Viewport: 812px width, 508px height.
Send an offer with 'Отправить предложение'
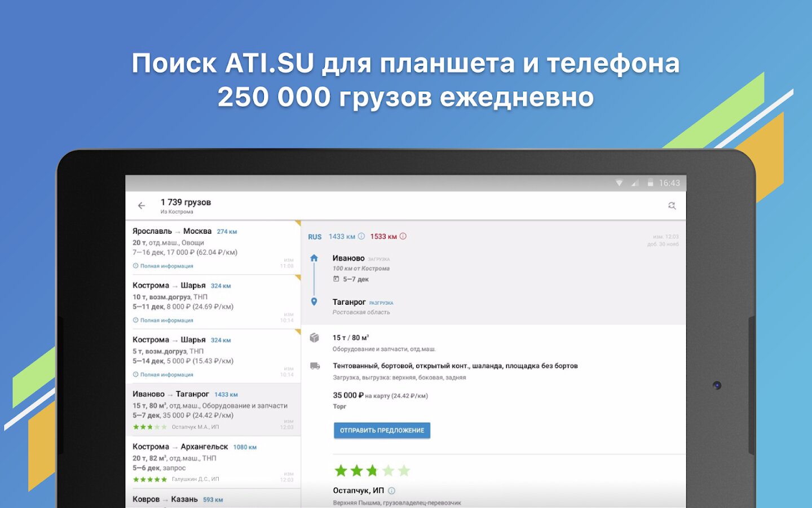[x=382, y=430]
